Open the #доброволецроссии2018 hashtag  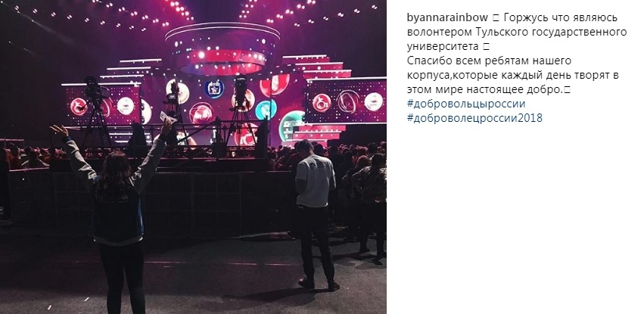pyautogui.click(x=474, y=118)
